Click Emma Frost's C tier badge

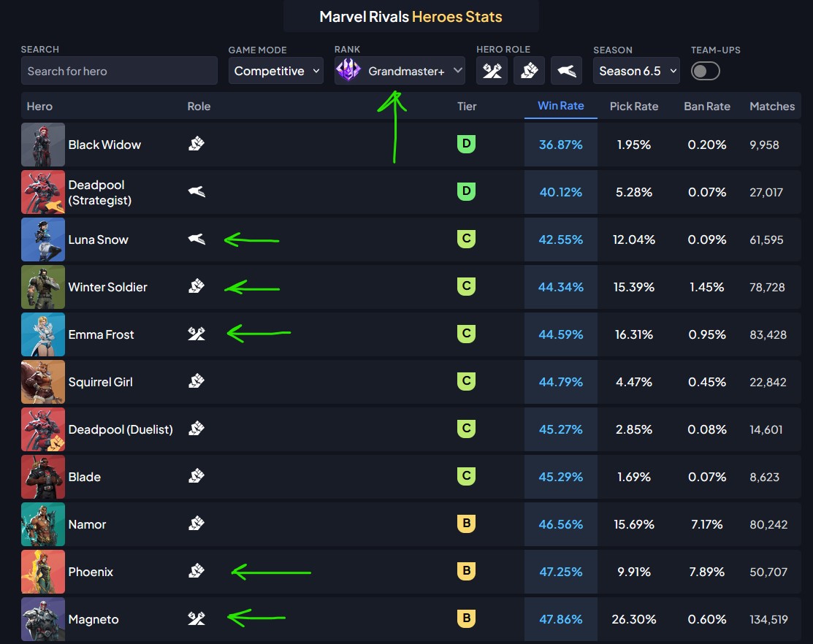pyautogui.click(x=466, y=333)
